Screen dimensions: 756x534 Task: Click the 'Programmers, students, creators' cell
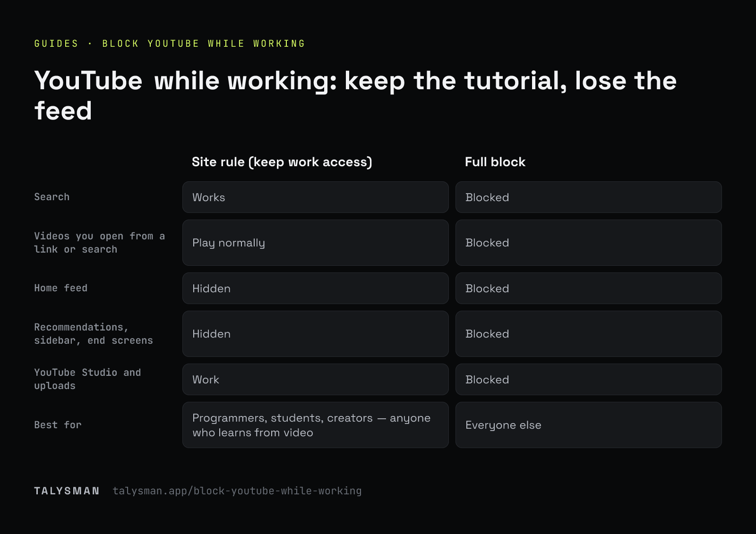pyautogui.click(x=316, y=425)
